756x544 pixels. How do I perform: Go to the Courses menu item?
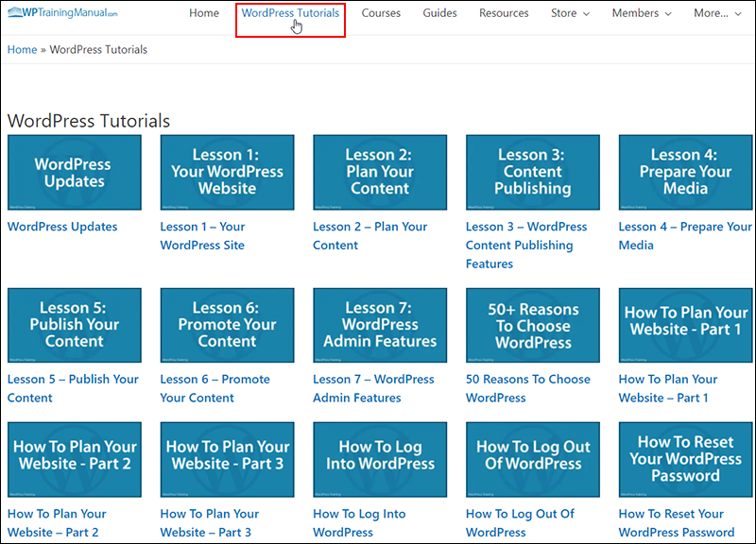pos(381,13)
